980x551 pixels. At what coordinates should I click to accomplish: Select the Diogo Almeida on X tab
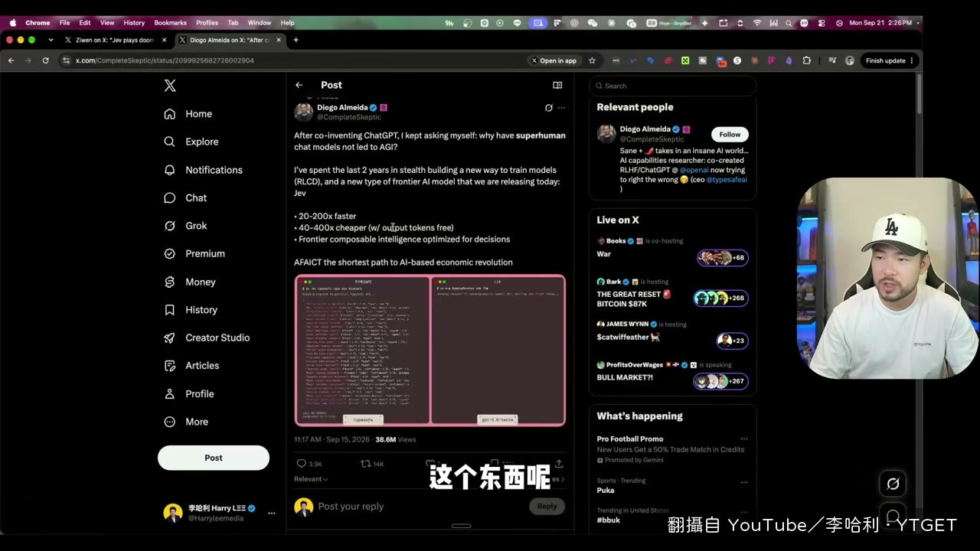230,40
